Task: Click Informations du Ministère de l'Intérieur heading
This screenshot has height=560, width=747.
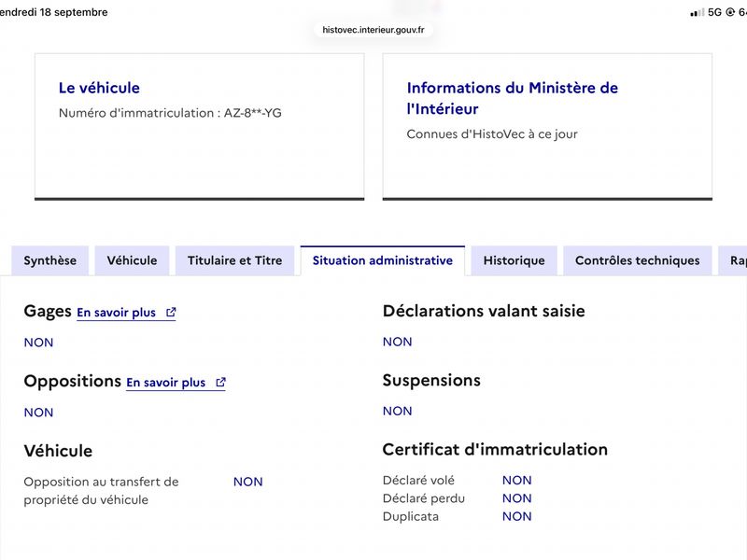Action: pyautogui.click(x=512, y=98)
